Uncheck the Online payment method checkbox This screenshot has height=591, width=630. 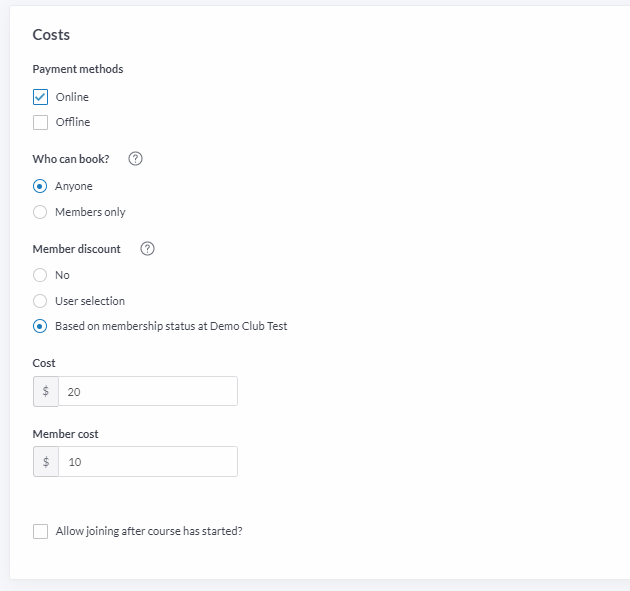pos(40,97)
